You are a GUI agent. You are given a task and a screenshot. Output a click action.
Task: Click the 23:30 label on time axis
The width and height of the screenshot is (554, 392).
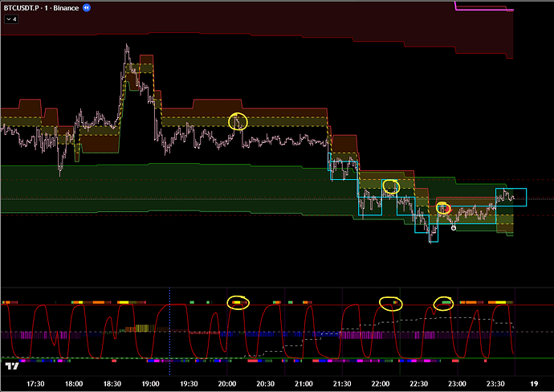coord(495,384)
